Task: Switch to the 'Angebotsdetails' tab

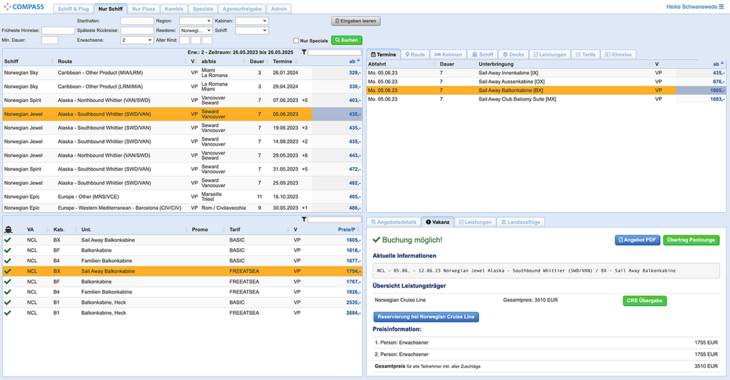Action: click(393, 222)
